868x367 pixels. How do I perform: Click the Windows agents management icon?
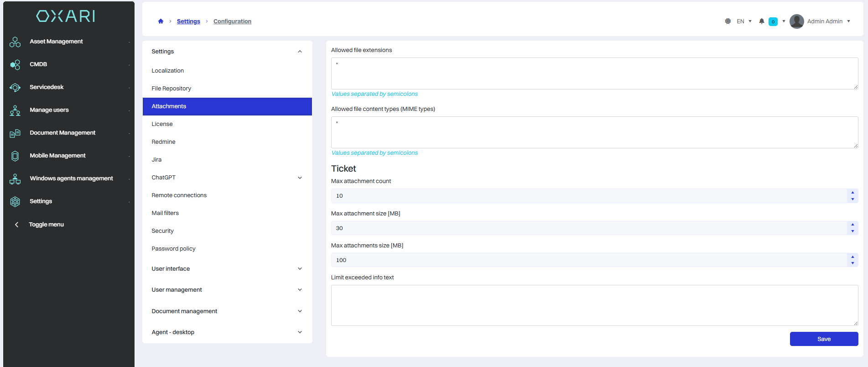(x=15, y=179)
